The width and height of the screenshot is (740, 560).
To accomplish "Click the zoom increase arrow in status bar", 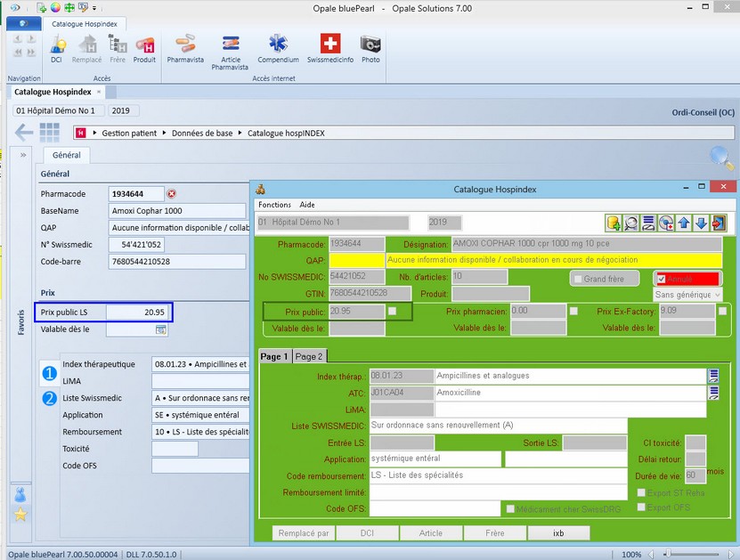I will point(730,555).
